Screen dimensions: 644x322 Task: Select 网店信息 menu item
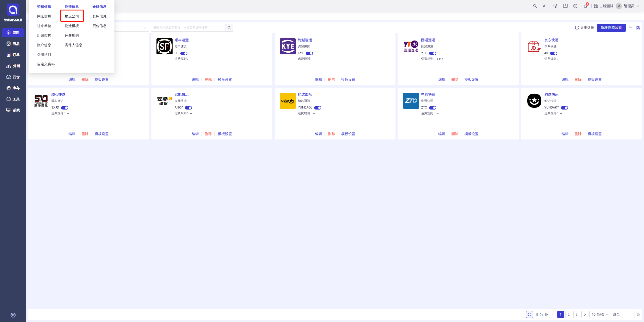(x=44, y=16)
